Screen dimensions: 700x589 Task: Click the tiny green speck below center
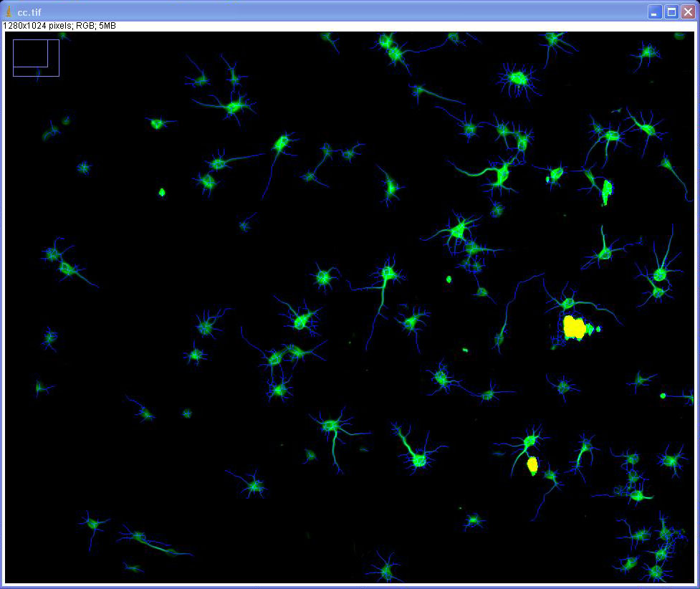(465, 350)
